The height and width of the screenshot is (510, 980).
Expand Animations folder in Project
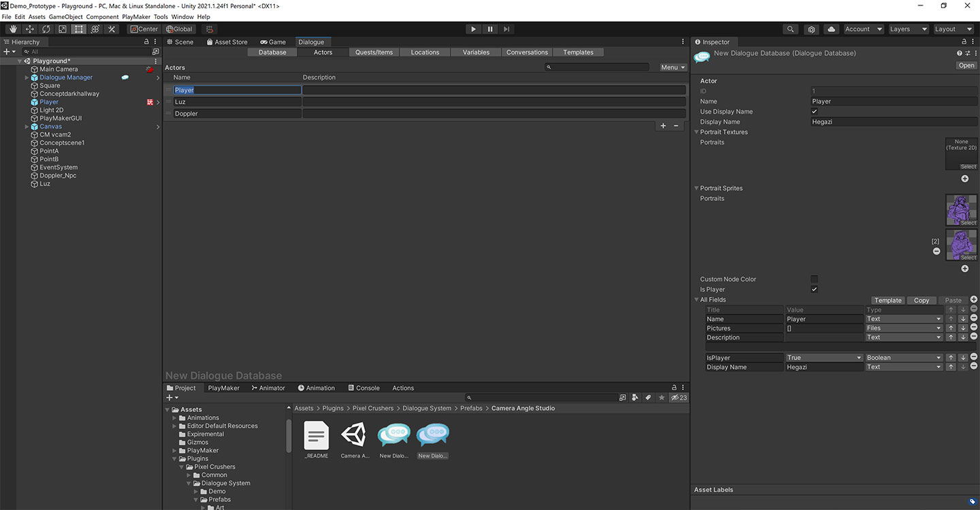(x=175, y=418)
